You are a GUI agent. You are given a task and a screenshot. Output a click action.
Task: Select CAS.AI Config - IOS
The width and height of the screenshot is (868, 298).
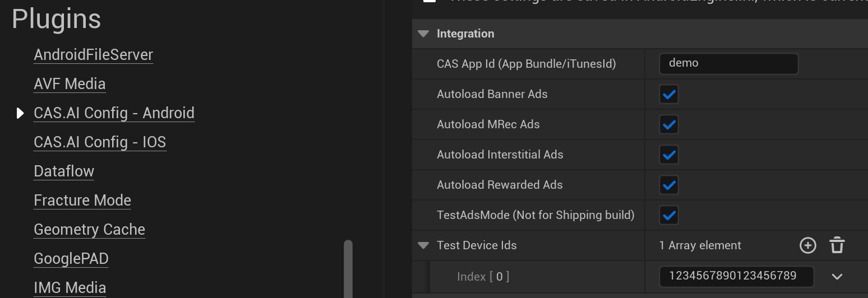pos(100,142)
